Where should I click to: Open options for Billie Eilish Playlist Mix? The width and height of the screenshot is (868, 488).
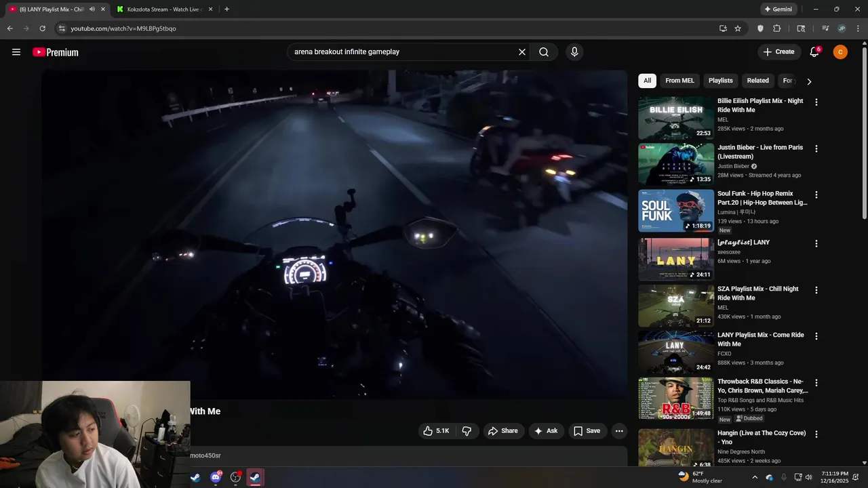point(816,102)
